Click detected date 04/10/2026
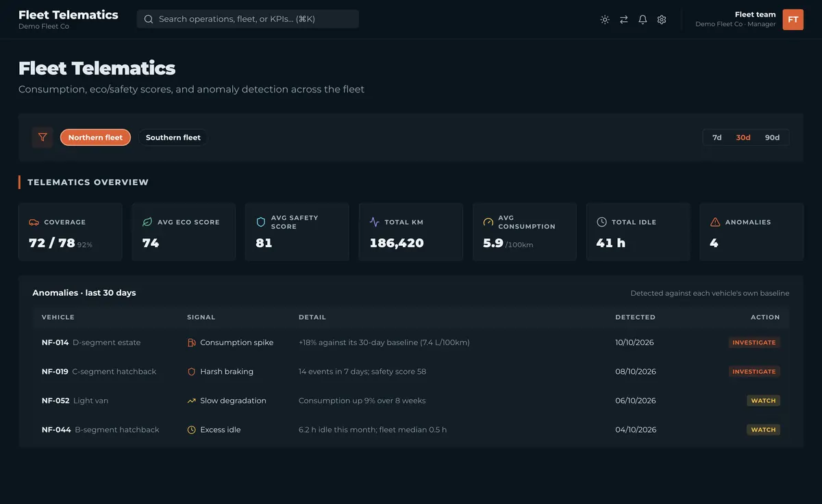The width and height of the screenshot is (822, 504). [x=636, y=430]
